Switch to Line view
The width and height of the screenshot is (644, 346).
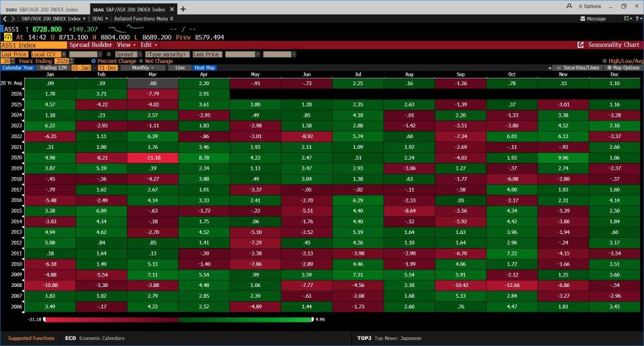click(180, 68)
